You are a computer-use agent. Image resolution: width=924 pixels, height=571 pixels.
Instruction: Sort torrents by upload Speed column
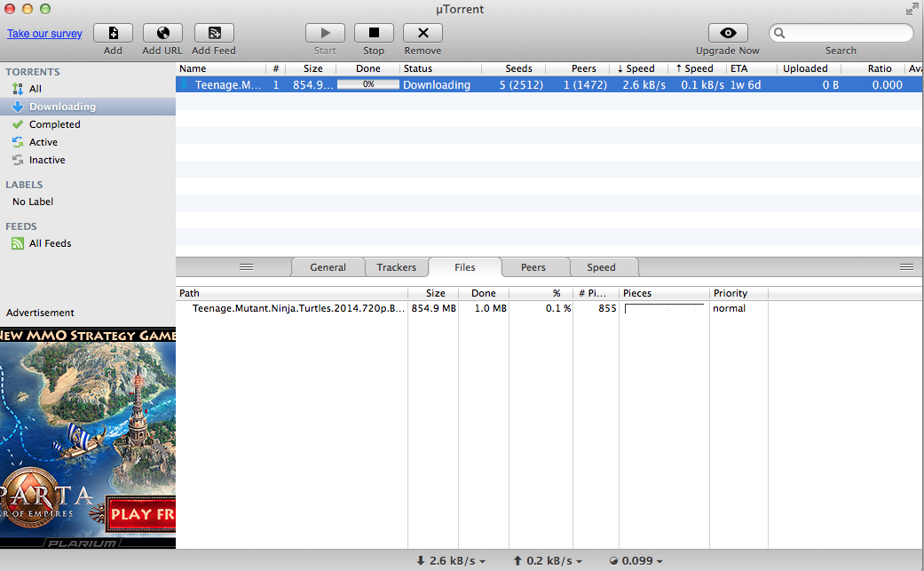pos(699,68)
